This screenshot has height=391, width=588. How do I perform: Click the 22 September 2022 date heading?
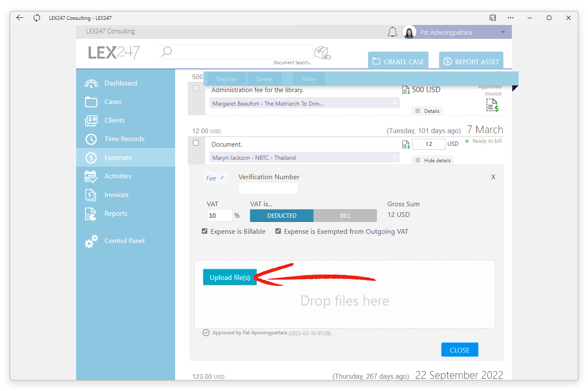pos(459,375)
